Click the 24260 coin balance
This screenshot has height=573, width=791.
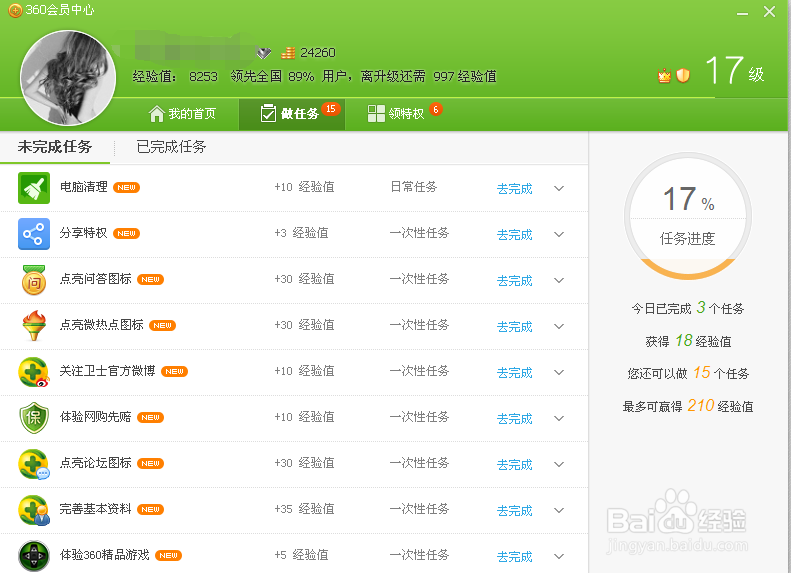tap(318, 52)
